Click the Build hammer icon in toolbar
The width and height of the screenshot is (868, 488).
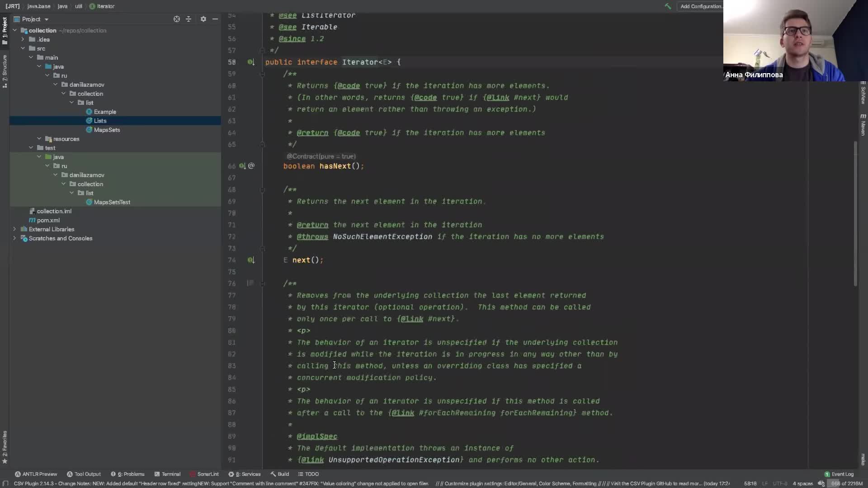point(668,6)
